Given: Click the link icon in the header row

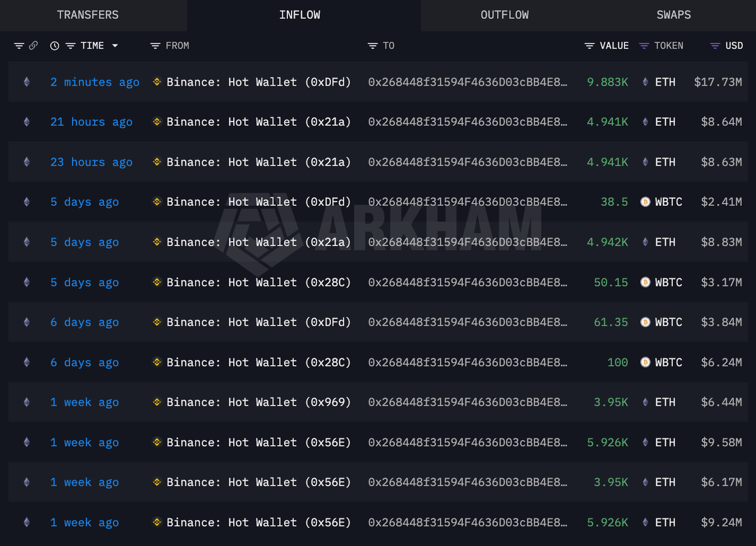Looking at the screenshot, I should click(33, 46).
